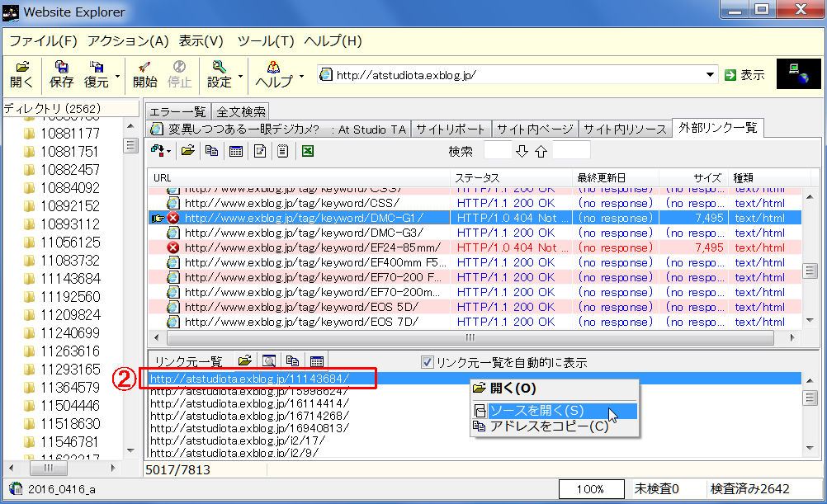827x504 pixels.
Task: Open dropdown arrow next to 設定
Action: click(240, 76)
